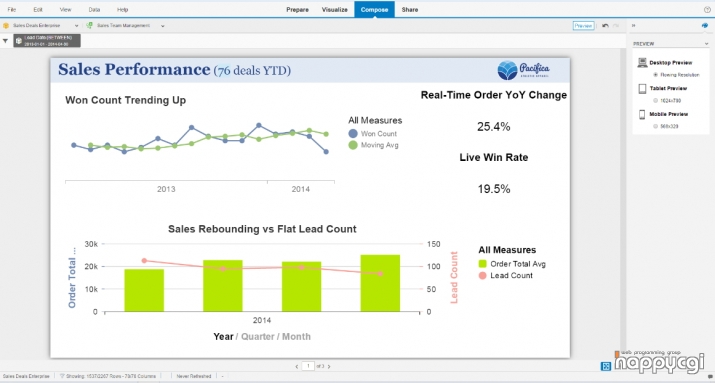This screenshot has height=383, width=715.
Task: Click the Never Refreshed status text
Action: (194, 376)
